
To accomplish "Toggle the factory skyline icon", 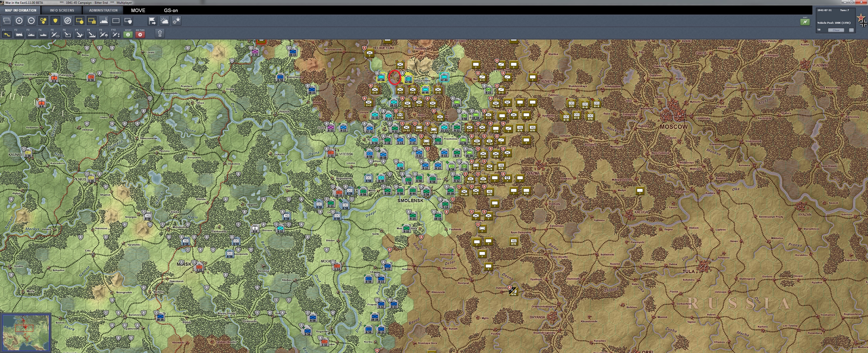I will point(104,21).
